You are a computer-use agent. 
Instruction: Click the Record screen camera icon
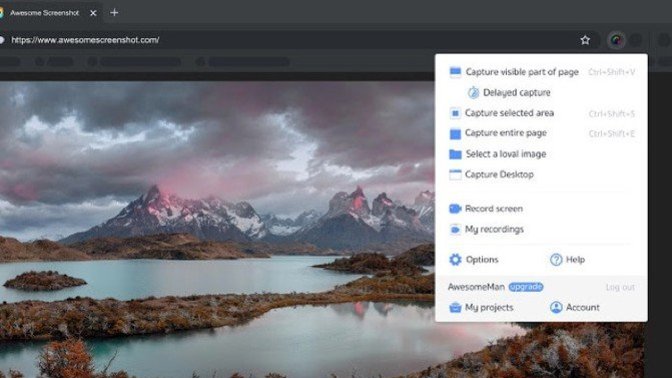click(455, 209)
